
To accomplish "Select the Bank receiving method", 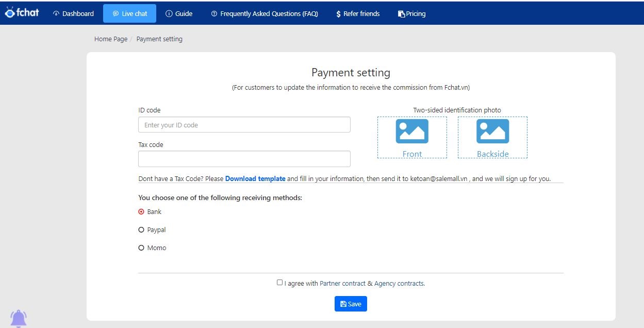I will pyautogui.click(x=141, y=212).
